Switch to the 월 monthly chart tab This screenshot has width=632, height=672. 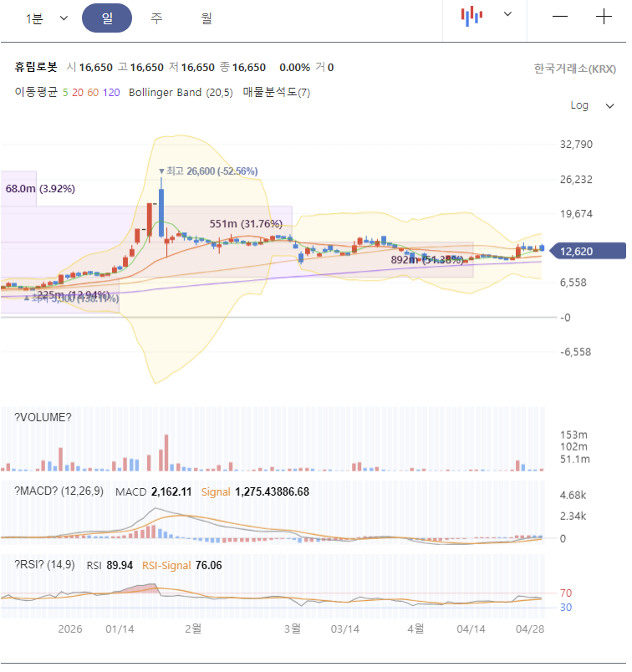(x=206, y=18)
